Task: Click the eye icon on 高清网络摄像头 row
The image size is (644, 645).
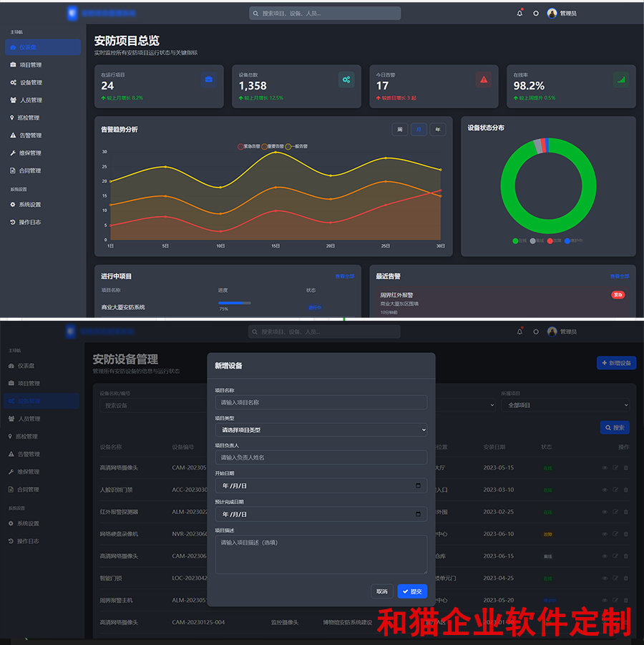Action: [x=605, y=467]
